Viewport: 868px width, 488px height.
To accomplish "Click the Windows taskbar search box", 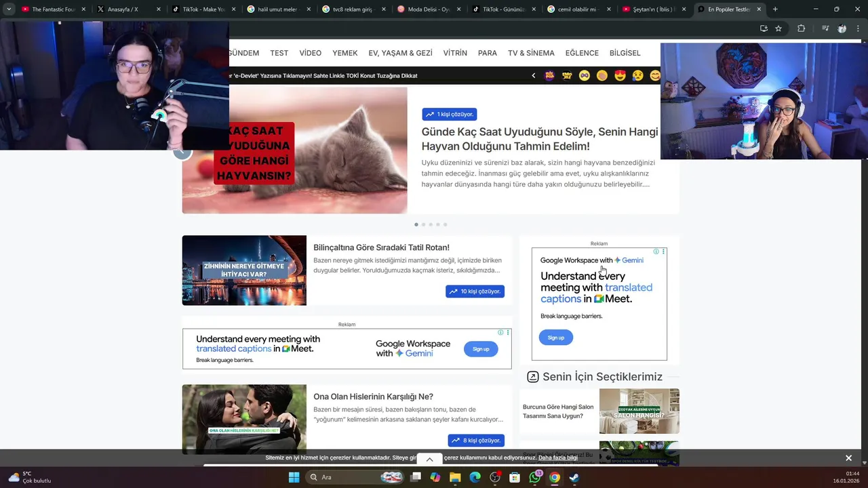I will coord(355,477).
